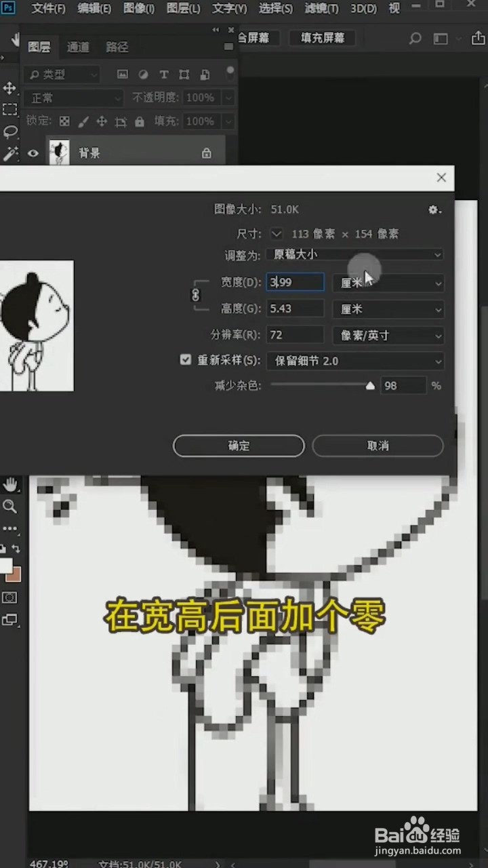Filter layers by adjustment layer icon
Image resolution: width=488 pixels, height=868 pixels.
[x=143, y=75]
